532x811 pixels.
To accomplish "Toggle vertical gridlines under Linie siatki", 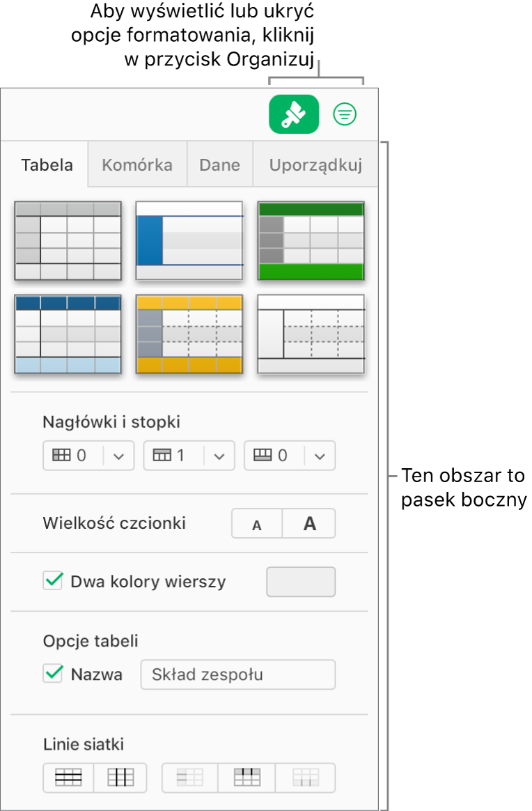I will click(120, 778).
